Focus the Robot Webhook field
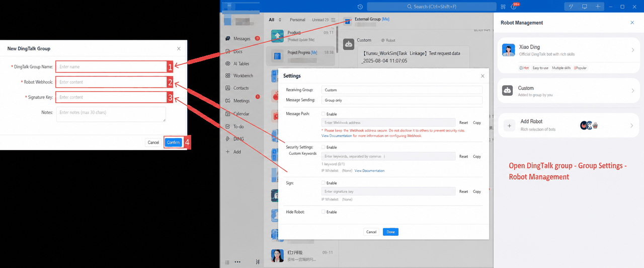Image resolution: width=644 pixels, height=268 pixels. [x=111, y=82]
